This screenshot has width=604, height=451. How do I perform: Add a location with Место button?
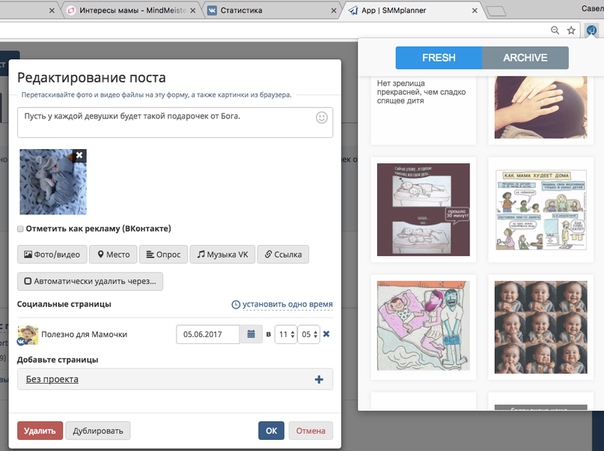pos(113,255)
